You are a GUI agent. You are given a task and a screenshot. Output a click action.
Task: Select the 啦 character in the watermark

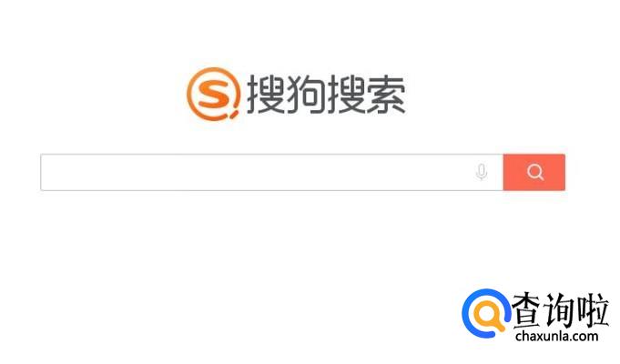click(593, 309)
